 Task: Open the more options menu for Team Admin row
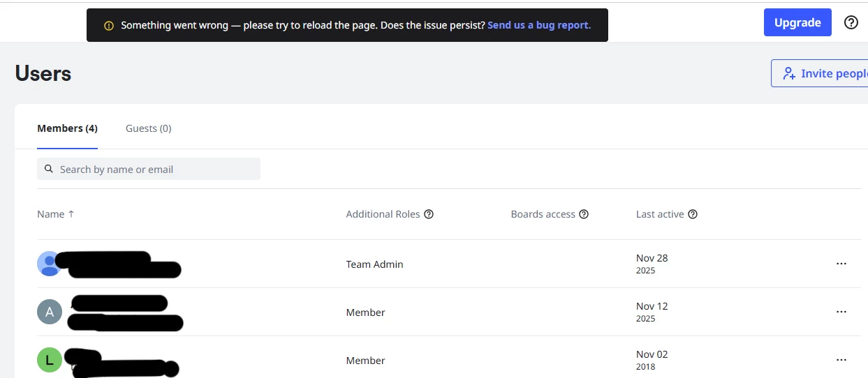coord(841,264)
